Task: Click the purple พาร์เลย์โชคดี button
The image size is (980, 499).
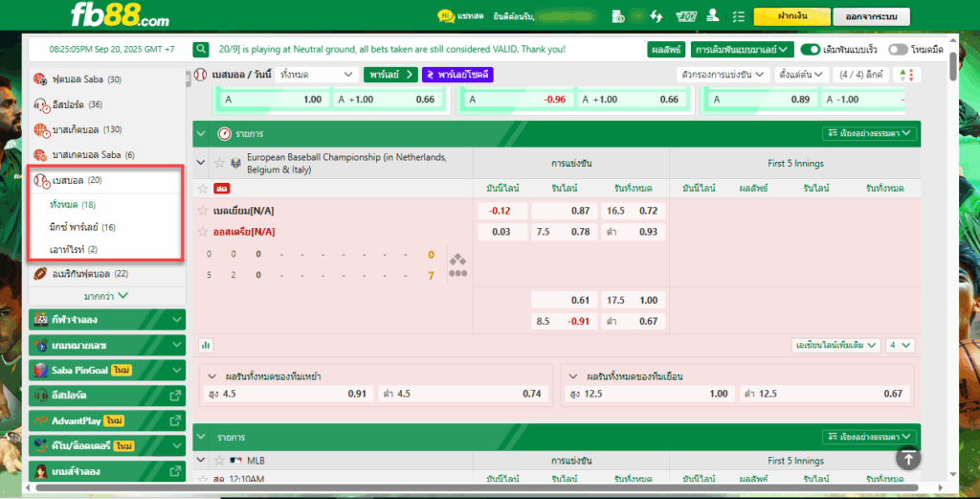Action: pos(458,75)
